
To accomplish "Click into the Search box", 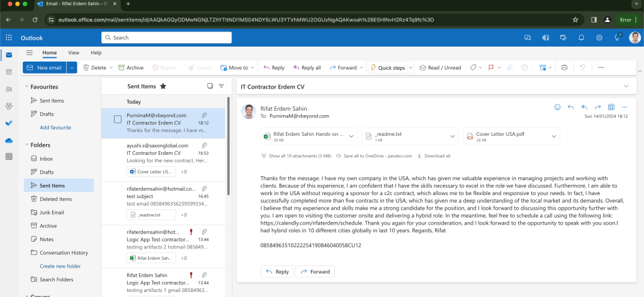I will tap(166, 38).
